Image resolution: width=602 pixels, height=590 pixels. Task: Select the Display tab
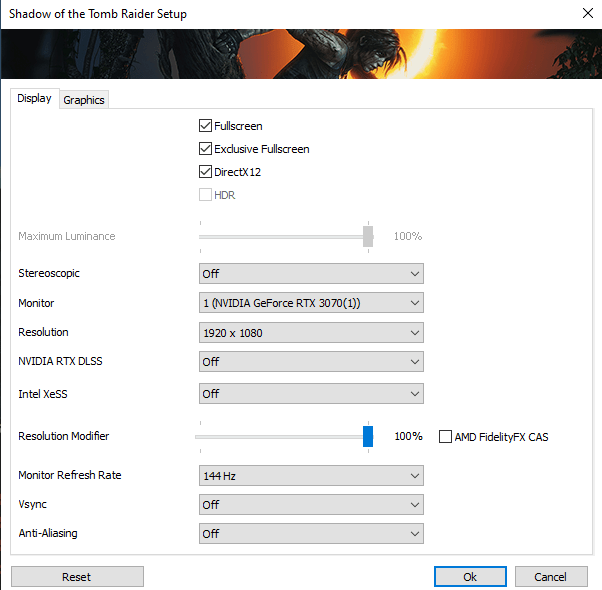point(35,98)
